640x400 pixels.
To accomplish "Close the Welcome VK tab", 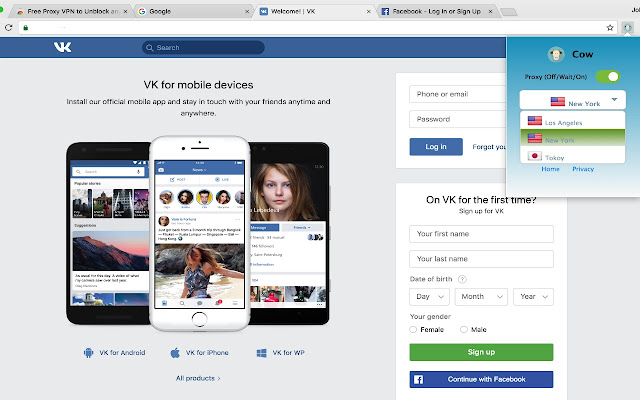I will [x=369, y=11].
